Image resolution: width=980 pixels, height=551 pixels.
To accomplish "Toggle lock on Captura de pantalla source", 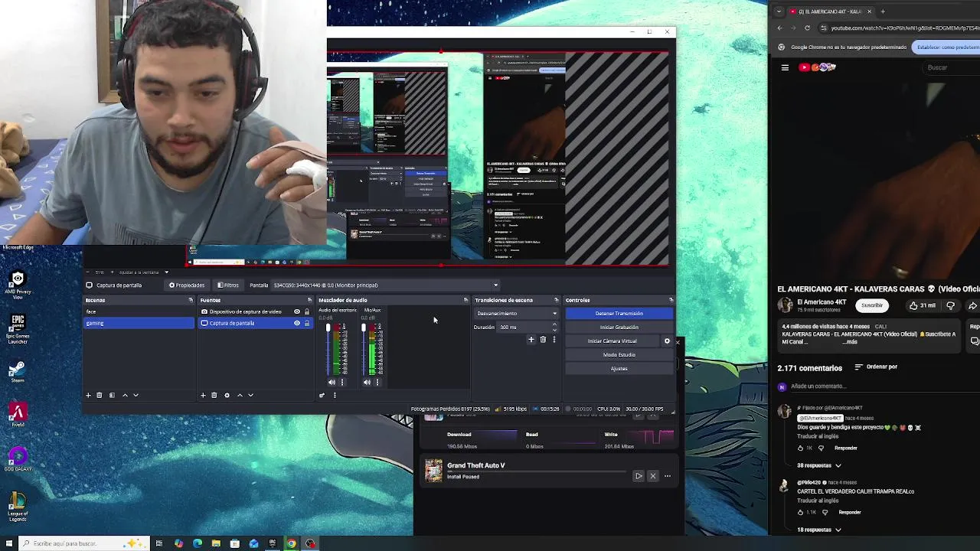I will (x=307, y=323).
